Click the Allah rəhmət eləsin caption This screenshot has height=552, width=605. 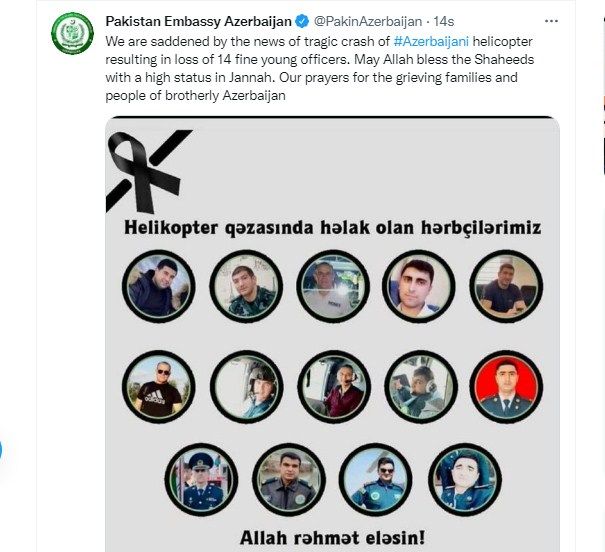pyautogui.click(x=332, y=537)
